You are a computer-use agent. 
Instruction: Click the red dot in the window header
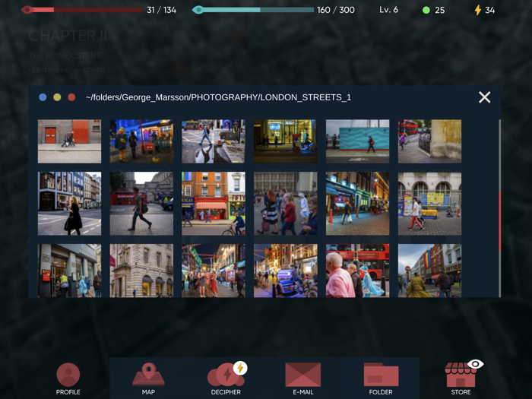pos(71,97)
